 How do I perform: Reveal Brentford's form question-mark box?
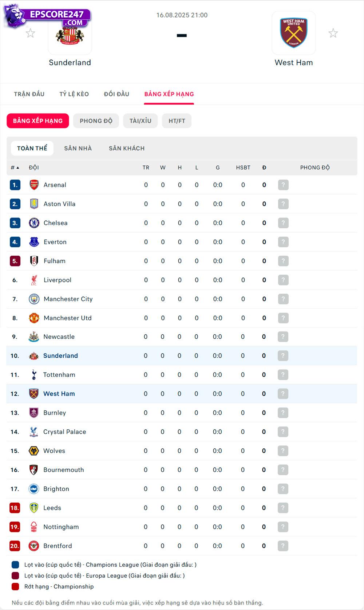[283, 546]
